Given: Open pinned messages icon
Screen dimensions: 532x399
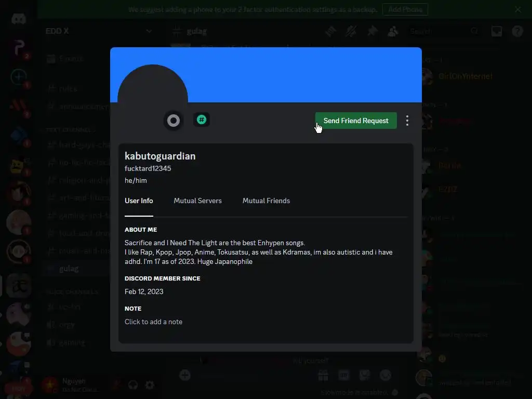Looking at the screenshot, I should pyautogui.click(x=372, y=32).
